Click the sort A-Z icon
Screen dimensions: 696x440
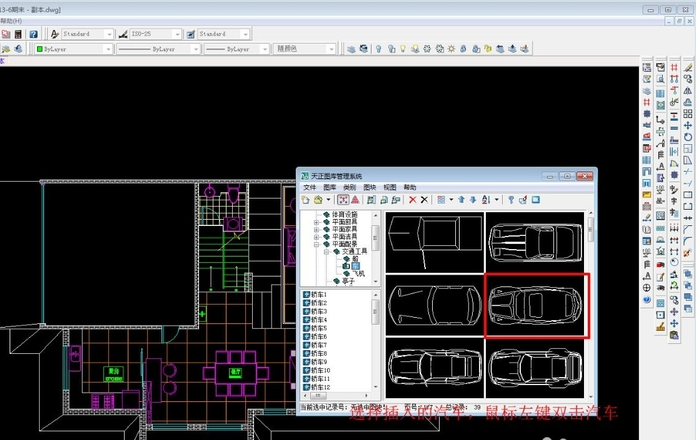(x=486, y=200)
